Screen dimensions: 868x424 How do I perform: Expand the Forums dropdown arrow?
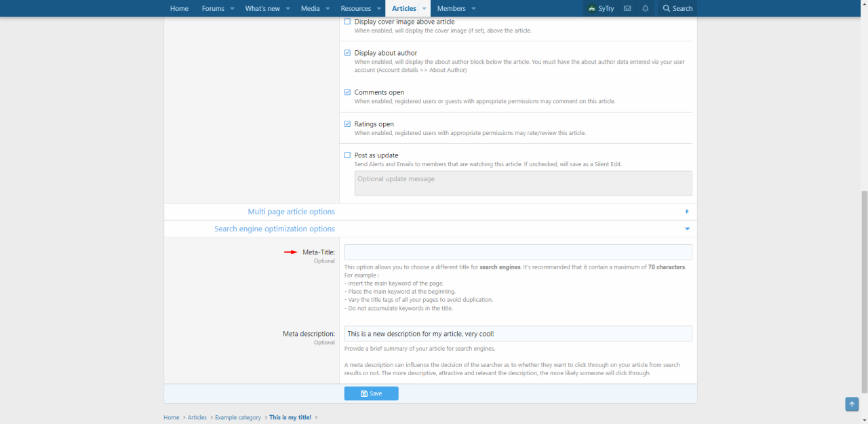pos(232,8)
